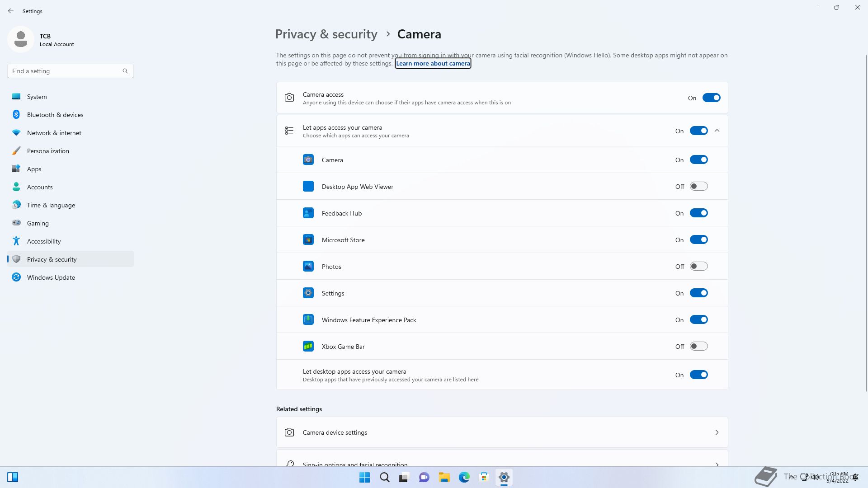Click the Related settings heading
This screenshot has height=488, width=868.
299,409
